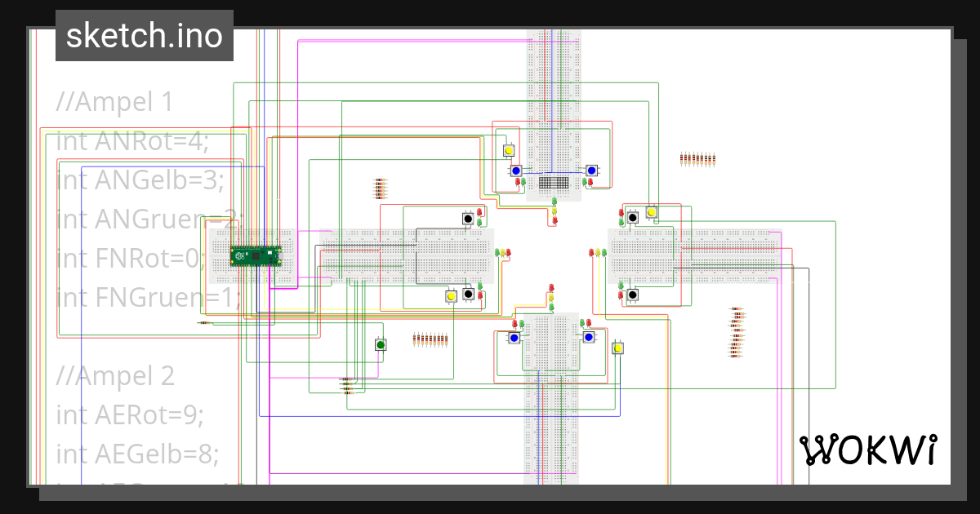Screen dimensions: 980x514
Task: Switch to the sketch.ino tab
Action: click(x=144, y=35)
